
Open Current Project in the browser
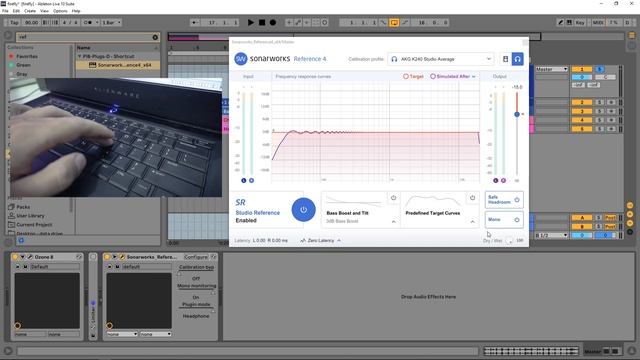[34, 224]
